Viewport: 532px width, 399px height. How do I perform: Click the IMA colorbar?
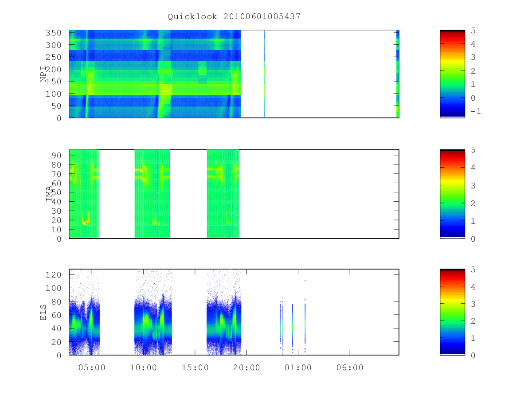click(x=452, y=194)
